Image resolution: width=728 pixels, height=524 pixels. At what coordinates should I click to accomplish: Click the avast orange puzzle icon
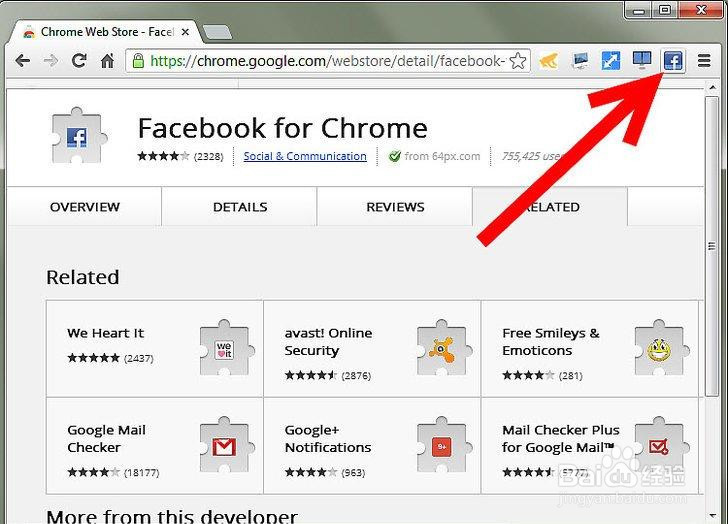[x=443, y=349]
